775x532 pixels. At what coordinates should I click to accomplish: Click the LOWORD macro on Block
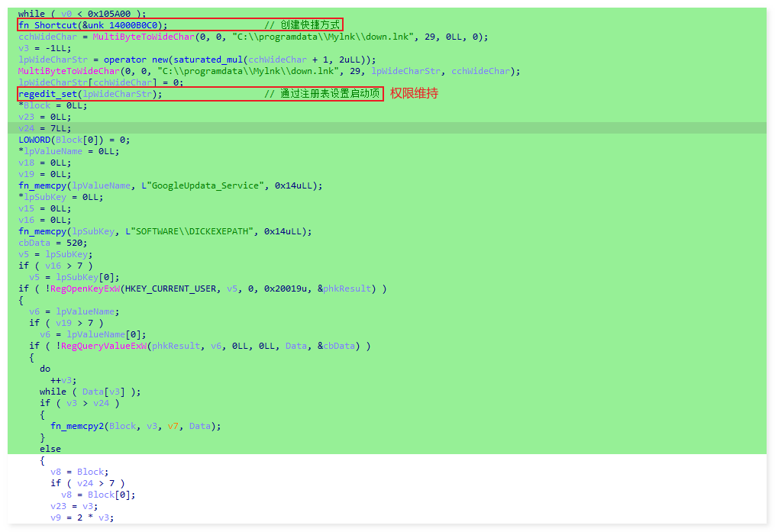35,139
